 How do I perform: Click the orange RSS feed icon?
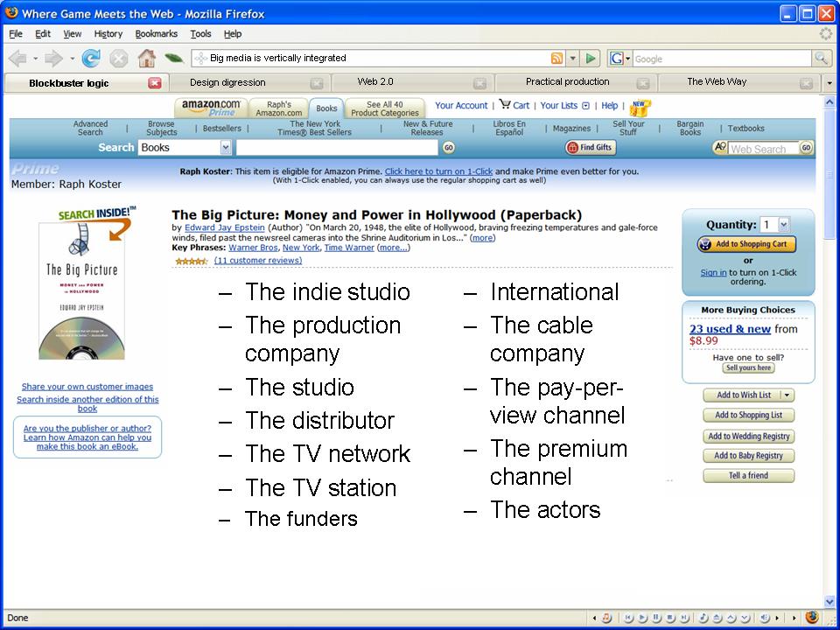557,58
